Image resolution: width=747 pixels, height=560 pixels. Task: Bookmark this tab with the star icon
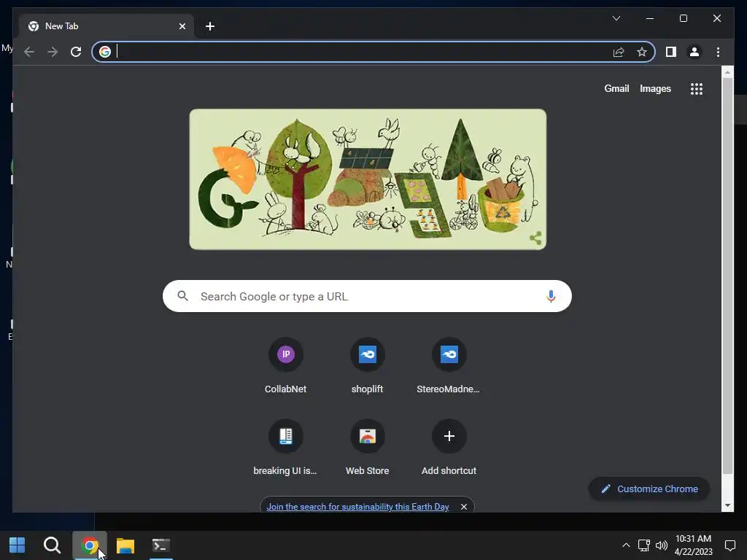coord(642,52)
